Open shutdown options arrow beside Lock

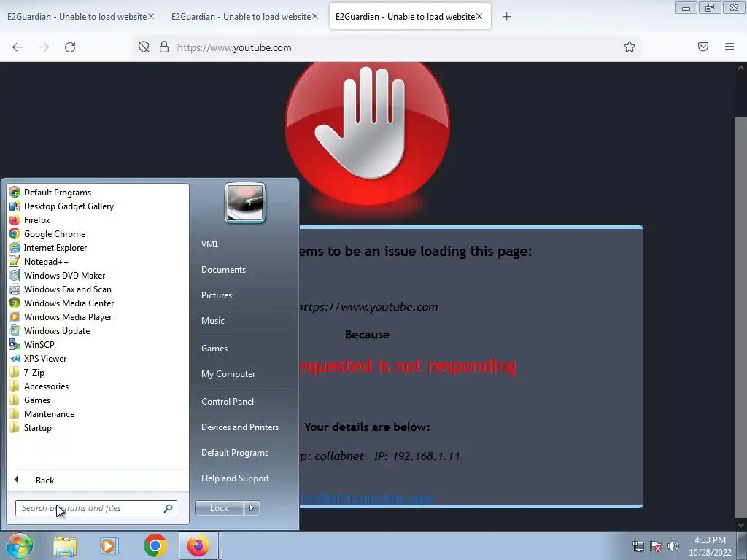tap(252, 508)
